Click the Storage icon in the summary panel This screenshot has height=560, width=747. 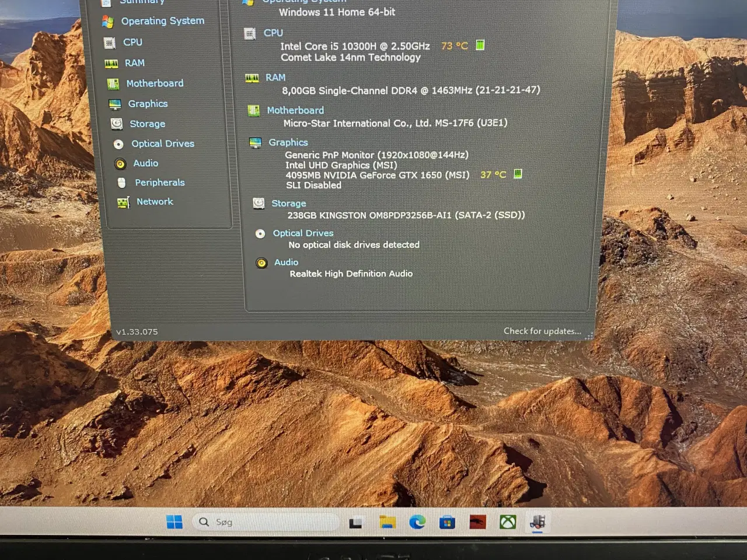coord(259,202)
